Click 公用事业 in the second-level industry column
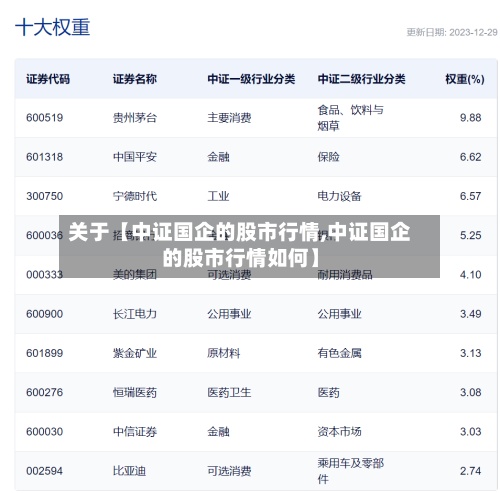This screenshot has width=500, height=493. (x=339, y=314)
